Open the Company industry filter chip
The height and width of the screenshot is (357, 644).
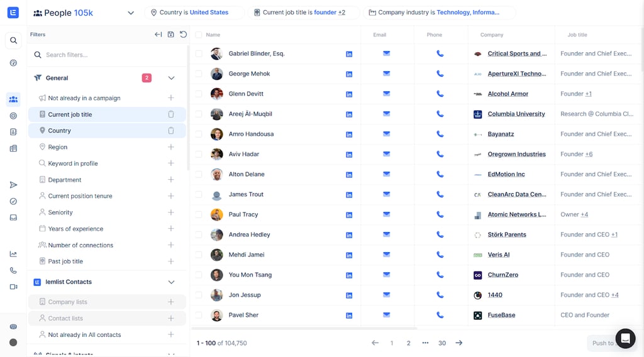(438, 13)
